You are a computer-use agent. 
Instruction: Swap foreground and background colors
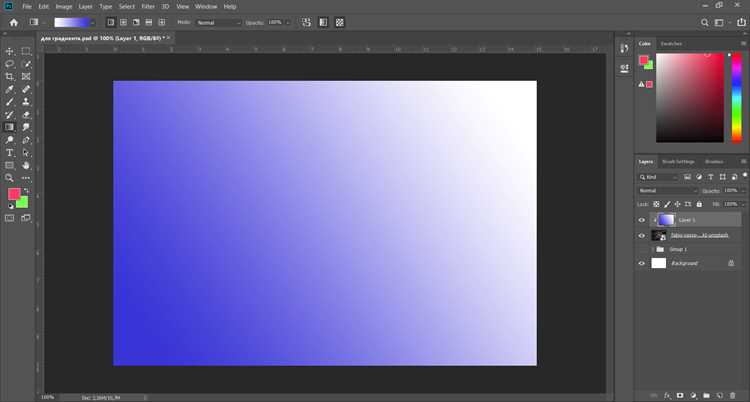[26, 190]
